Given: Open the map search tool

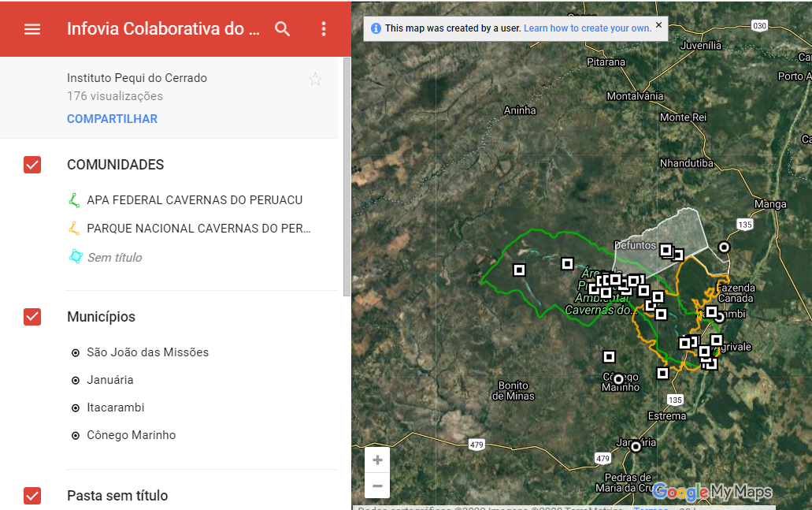Looking at the screenshot, I should point(283,28).
